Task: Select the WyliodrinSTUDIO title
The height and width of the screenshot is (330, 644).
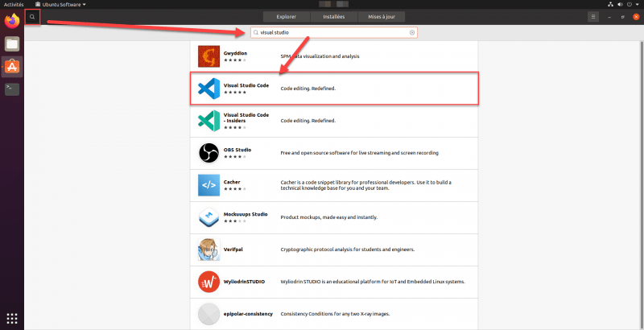Action: coord(244,282)
